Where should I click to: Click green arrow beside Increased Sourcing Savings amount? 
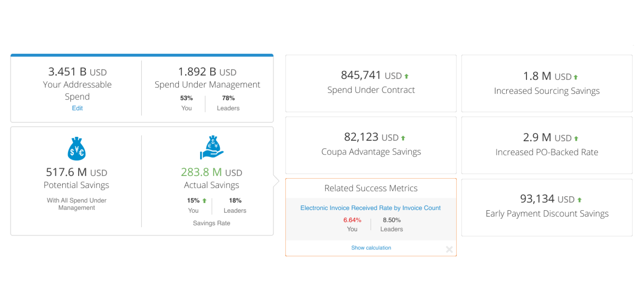coord(576,77)
